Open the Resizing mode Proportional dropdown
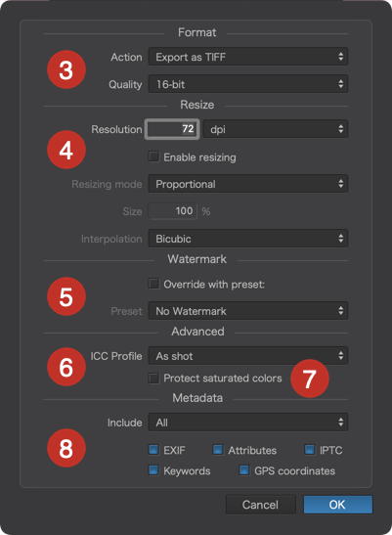The width and height of the screenshot is (392, 535). click(x=248, y=184)
